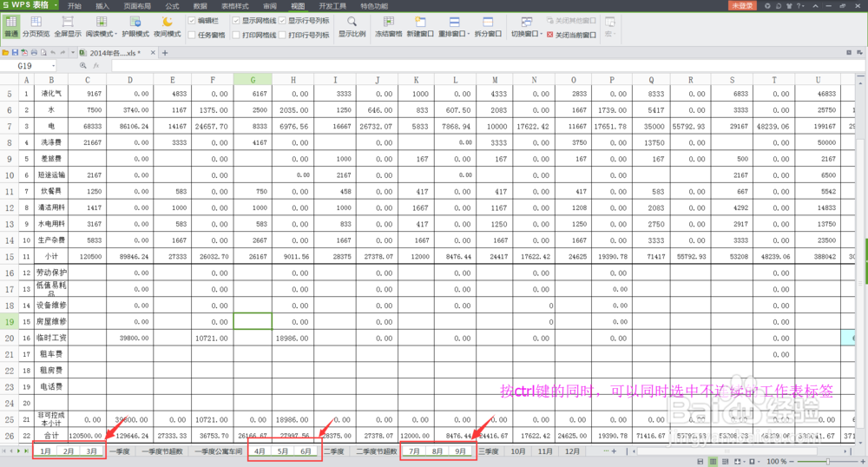Open print preview from quick access toolbar
868x467 pixels.
click(x=43, y=53)
